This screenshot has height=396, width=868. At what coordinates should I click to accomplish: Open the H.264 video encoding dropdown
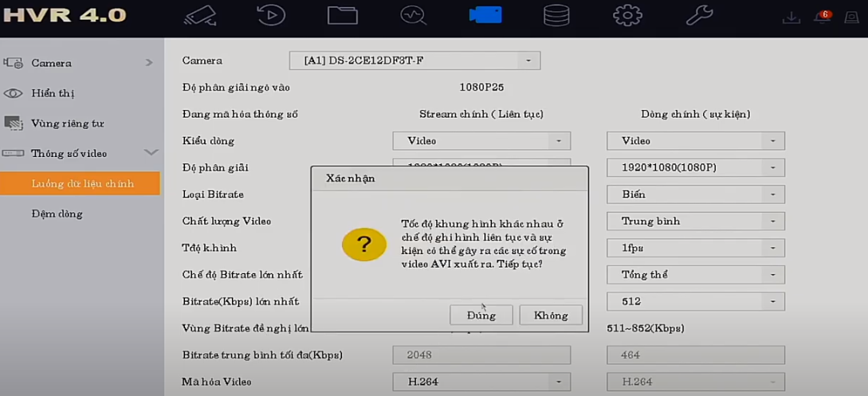pyautogui.click(x=481, y=382)
